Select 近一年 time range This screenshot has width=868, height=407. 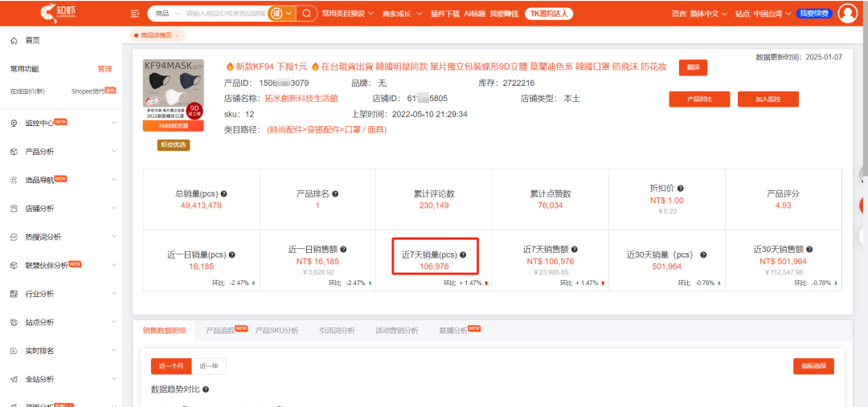click(209, 367)
